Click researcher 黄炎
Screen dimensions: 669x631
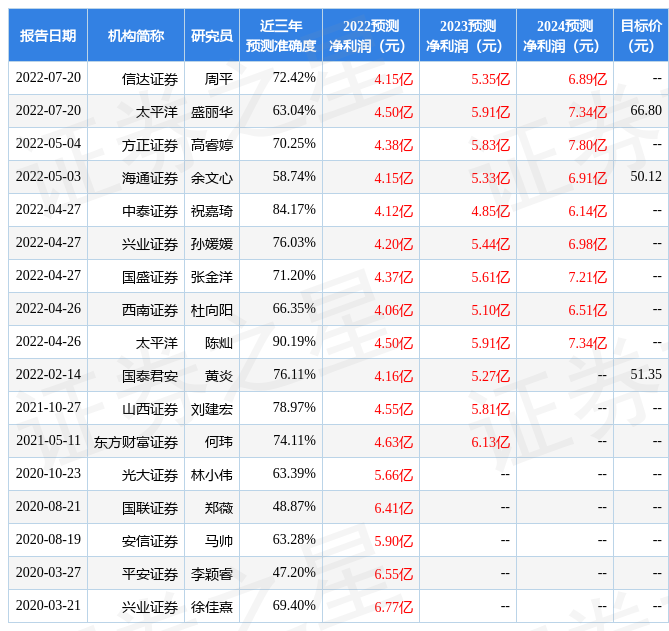click(218, 376)
